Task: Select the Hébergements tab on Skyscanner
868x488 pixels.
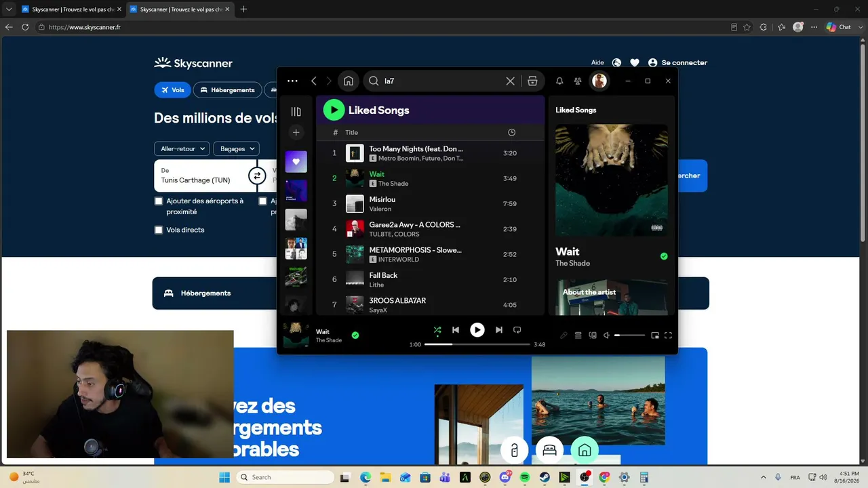Action: 227,89
